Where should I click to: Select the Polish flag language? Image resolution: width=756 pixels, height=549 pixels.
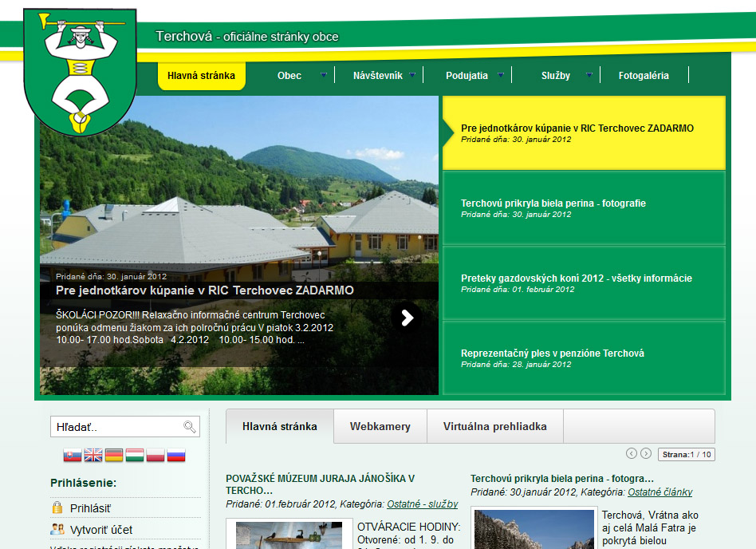click(156, 455)
